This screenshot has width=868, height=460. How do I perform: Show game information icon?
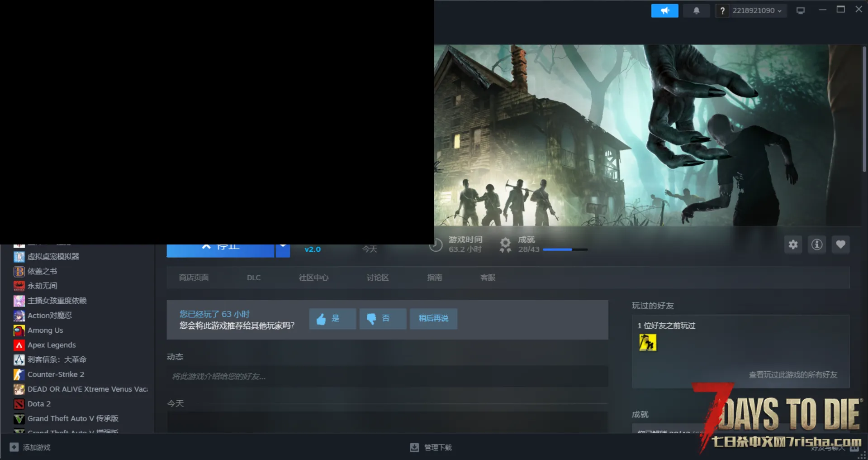pos(816,245)
